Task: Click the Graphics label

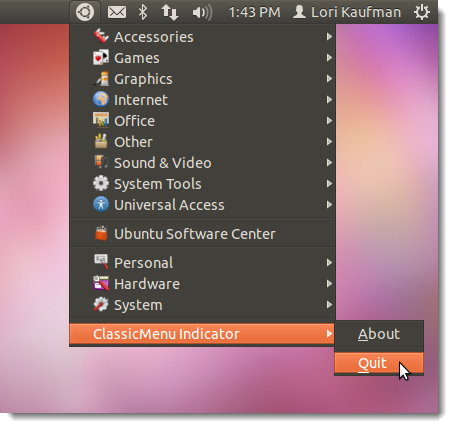Action: coord(143,79)
